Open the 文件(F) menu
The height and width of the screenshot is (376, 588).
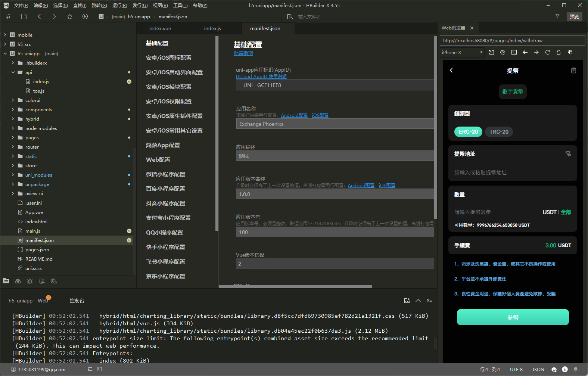coord(21,6)
